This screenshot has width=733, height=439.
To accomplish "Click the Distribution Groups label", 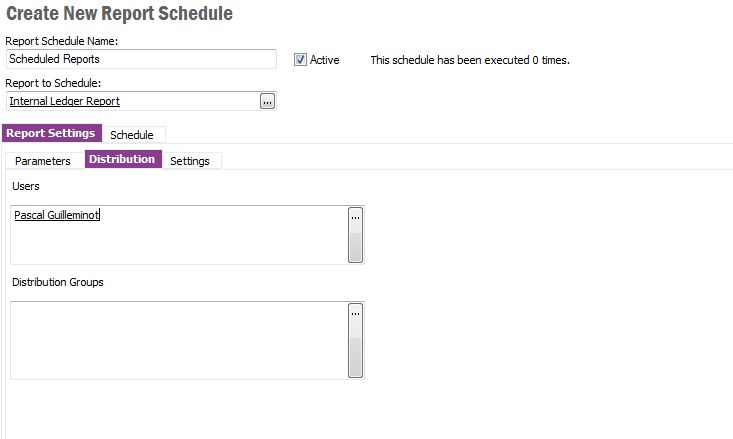I will (x=57, y=282).
